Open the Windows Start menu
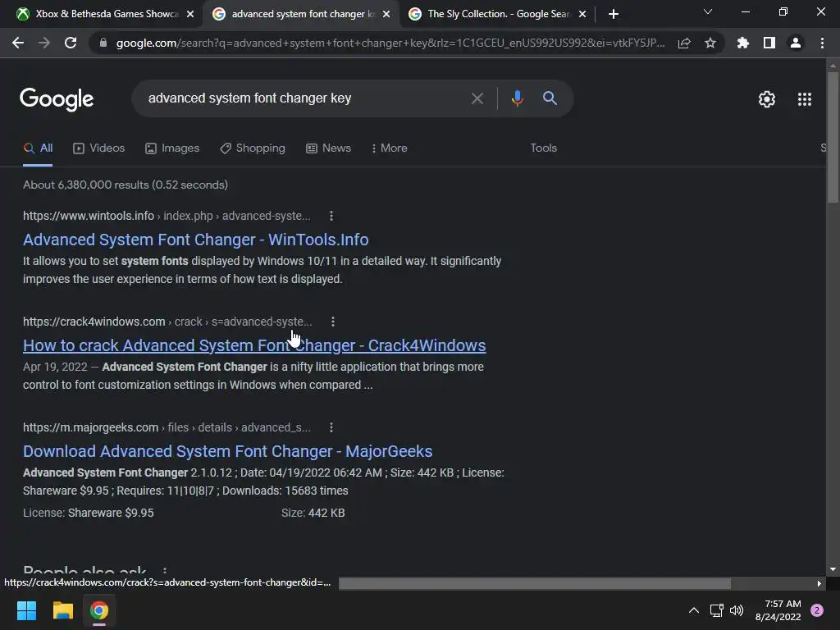The width and height of the screenshot is (840, 630). pyautogui.click(x=26, y=610)
